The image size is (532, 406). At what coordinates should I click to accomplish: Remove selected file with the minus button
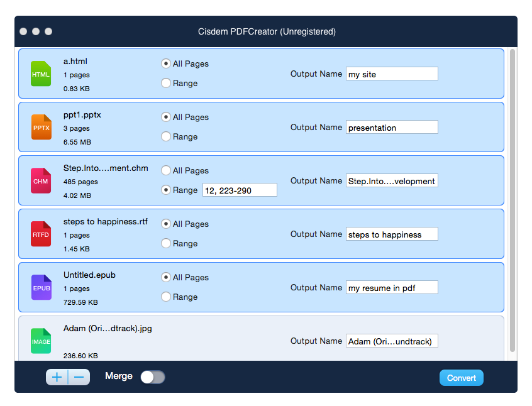[79, 377]
